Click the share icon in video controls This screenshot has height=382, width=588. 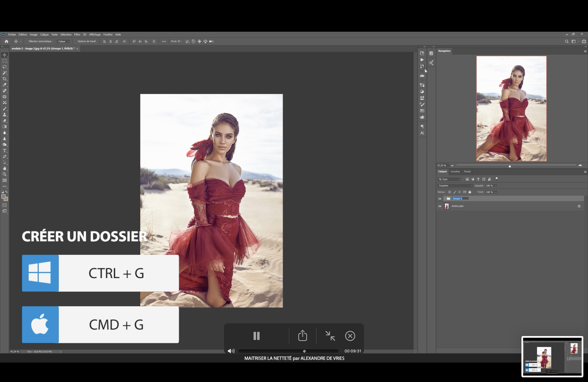(x=302, y=336)
